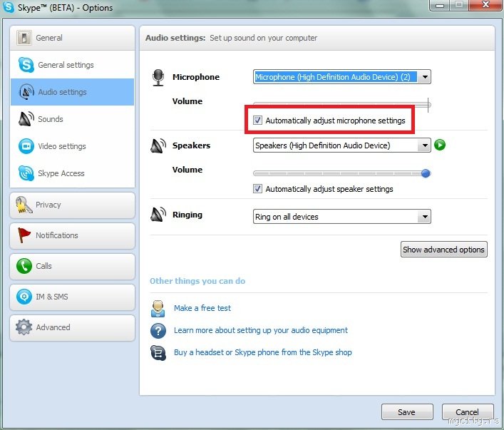The width and height of the screenshot is (504, 430).
Task: Click the Notifications red flag icon
Action: click(x=24, y=235)
